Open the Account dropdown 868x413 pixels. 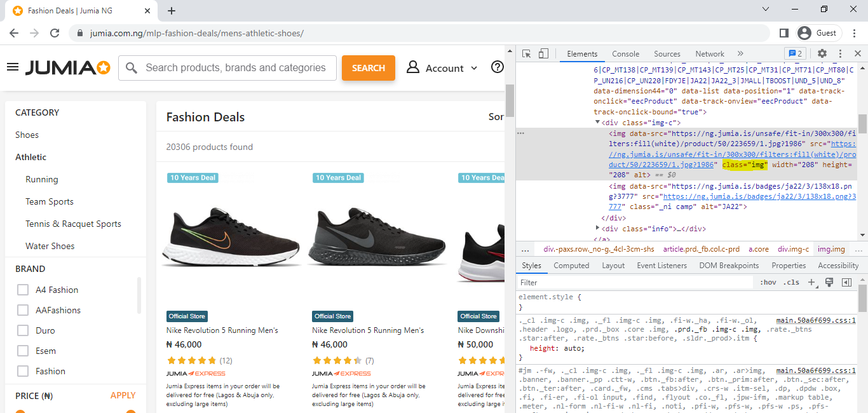pyautogui.click(x=442, y=68)
